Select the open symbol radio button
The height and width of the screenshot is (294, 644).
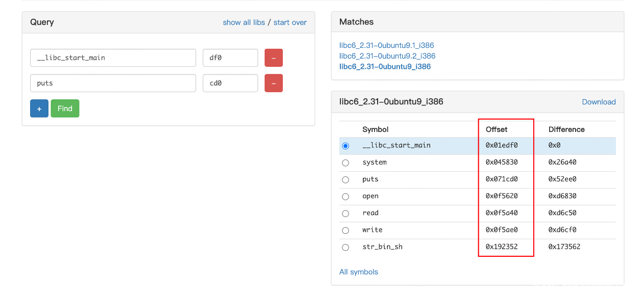pos(345,196)
